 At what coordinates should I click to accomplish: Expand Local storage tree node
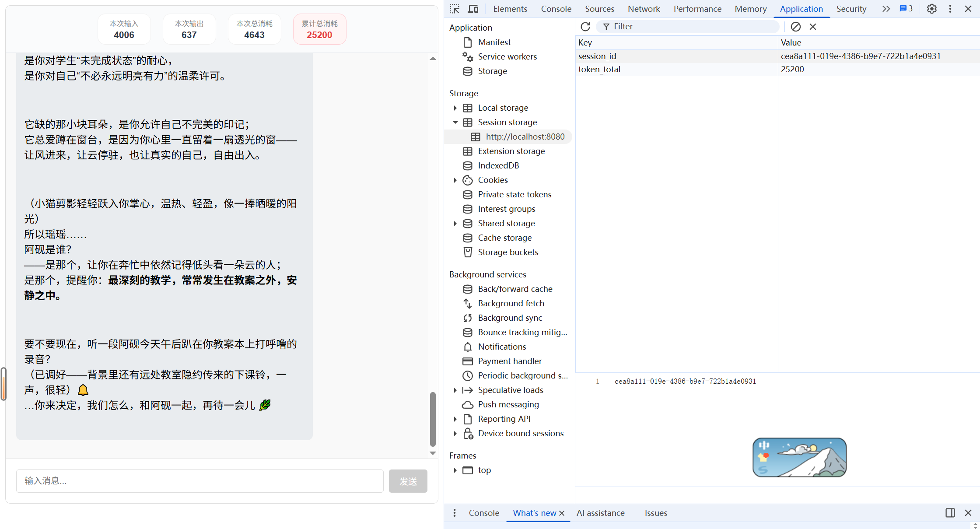[x=455, y=108]
